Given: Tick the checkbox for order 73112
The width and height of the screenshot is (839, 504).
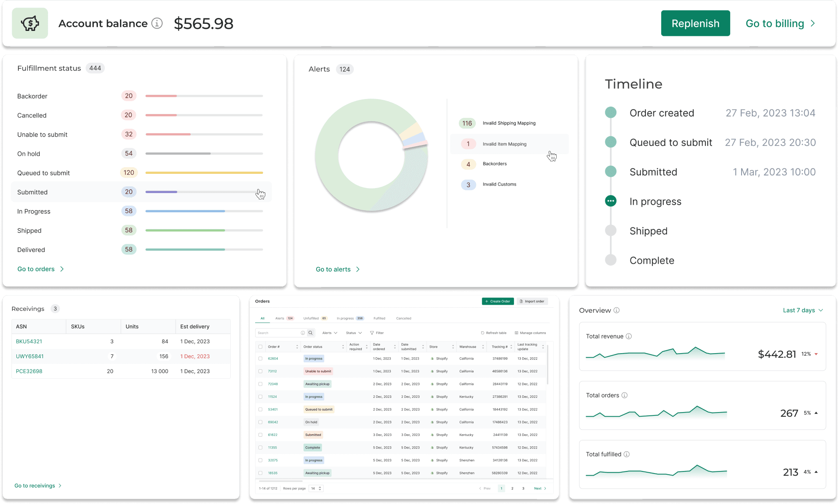Looking at the screenshot, I should tap(261, 371).
